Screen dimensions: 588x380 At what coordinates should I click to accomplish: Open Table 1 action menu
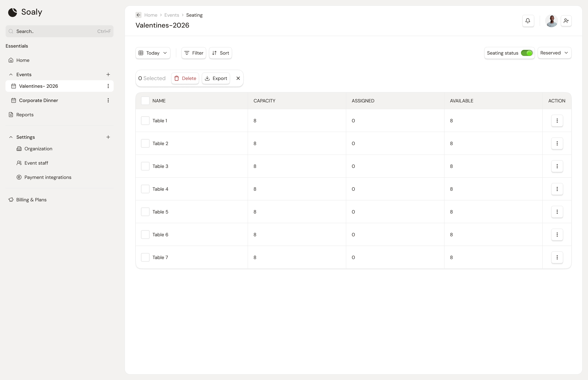pyautogui.click(x=557, y=121)
